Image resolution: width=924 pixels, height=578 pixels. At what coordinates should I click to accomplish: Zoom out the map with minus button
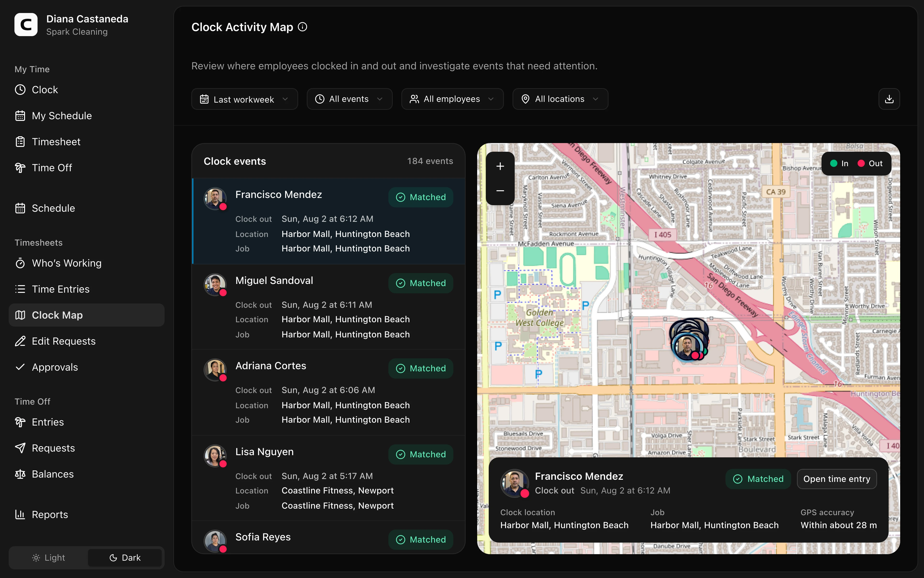[x=500, y=191]
